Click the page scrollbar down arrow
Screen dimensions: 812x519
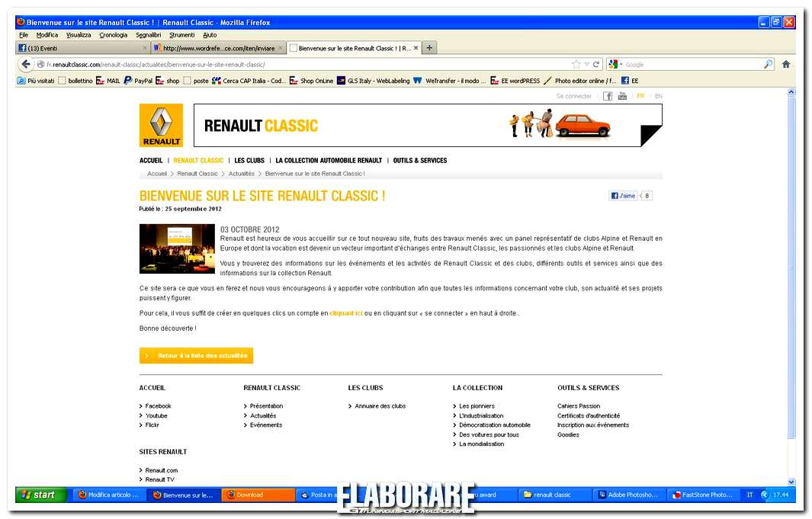tap(791, 482)
